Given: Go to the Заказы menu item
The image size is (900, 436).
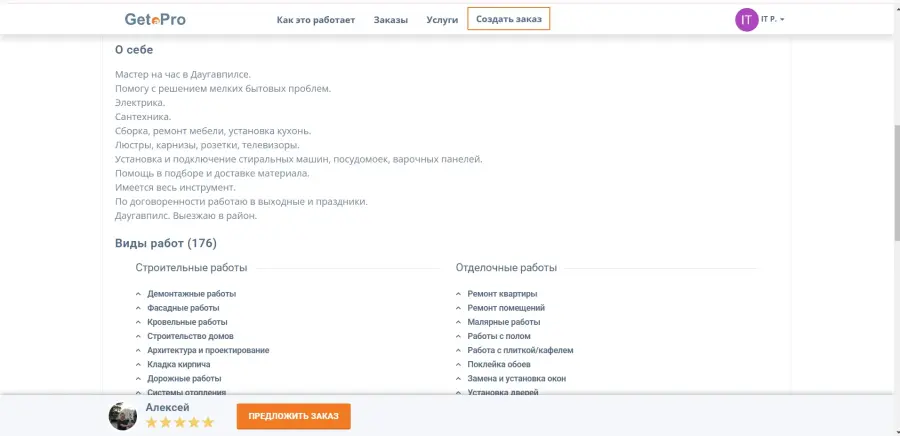Looking at the screenshot, I should [391, 20].
